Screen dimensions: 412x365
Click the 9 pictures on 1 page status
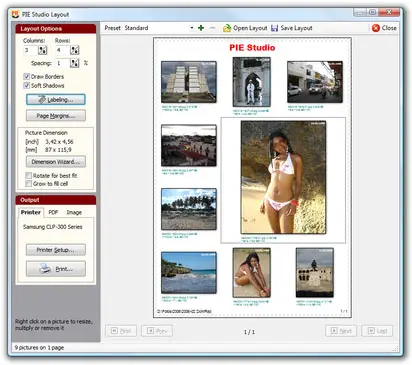pos(39,347)
